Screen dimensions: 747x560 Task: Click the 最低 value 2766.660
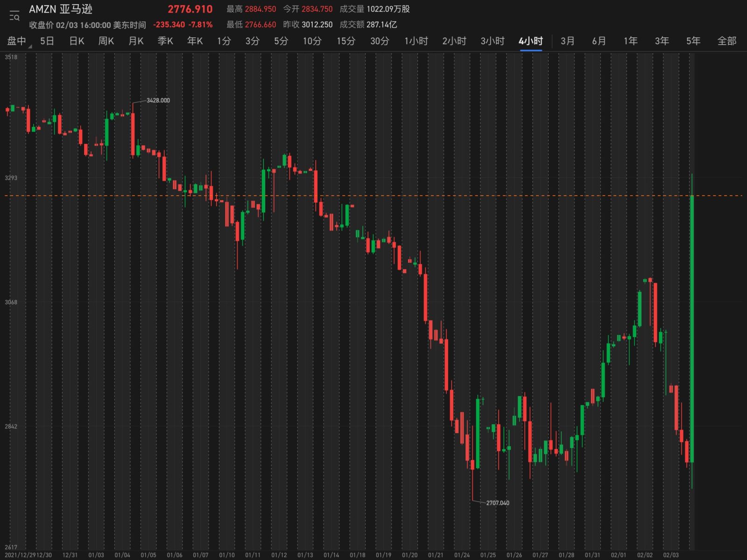pos(261,25)
